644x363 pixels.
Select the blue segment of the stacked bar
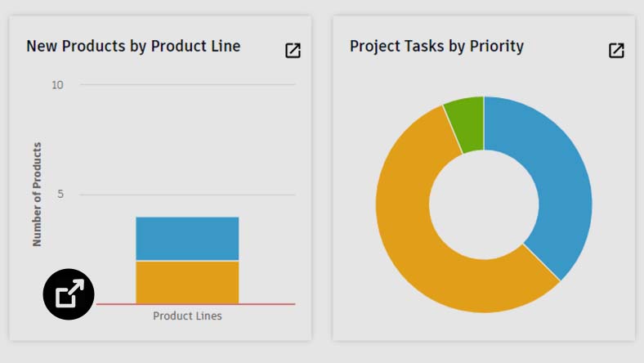[x=187, y=239]
